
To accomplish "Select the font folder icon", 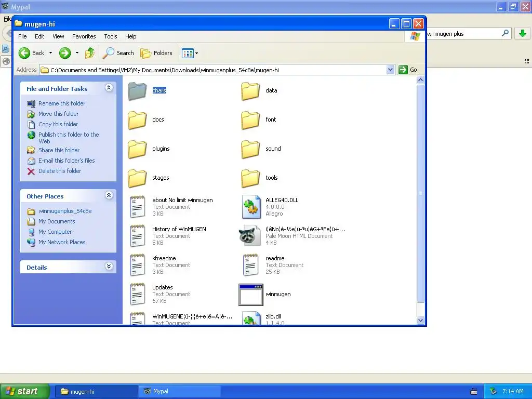I will click(x=250, y=120).
